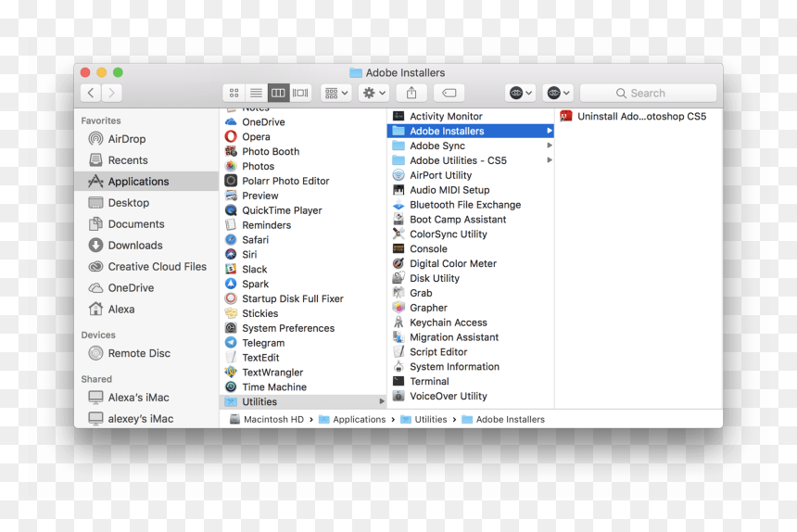Click Utilities in the path bar

pyautogui.click(x=424, y=419)
